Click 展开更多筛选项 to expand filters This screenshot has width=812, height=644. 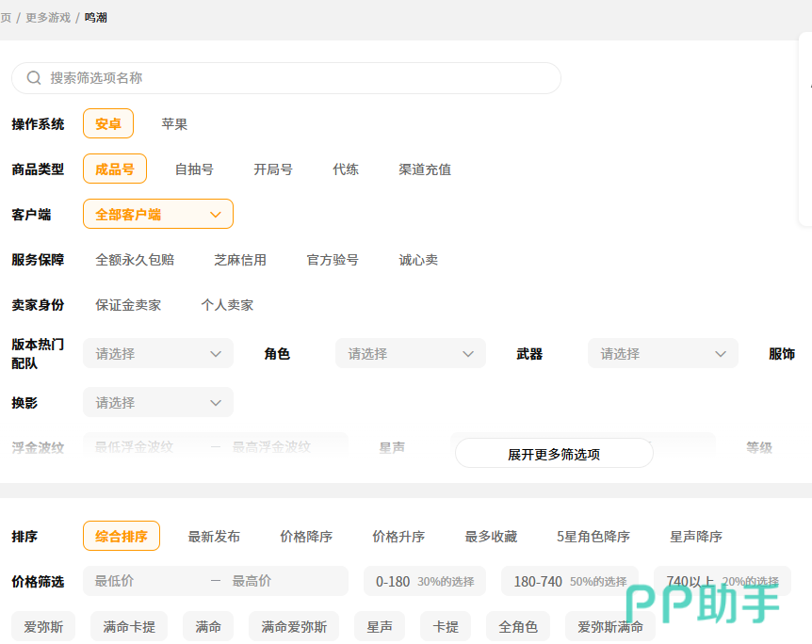(x=554, y=454)
